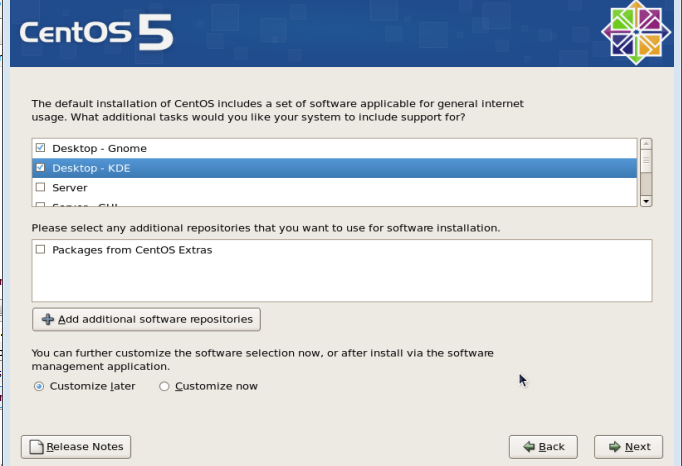682x466 pixels.
Task: Enable Packages from CentOS Extras checkbox
Action: (x=40, y=249)
